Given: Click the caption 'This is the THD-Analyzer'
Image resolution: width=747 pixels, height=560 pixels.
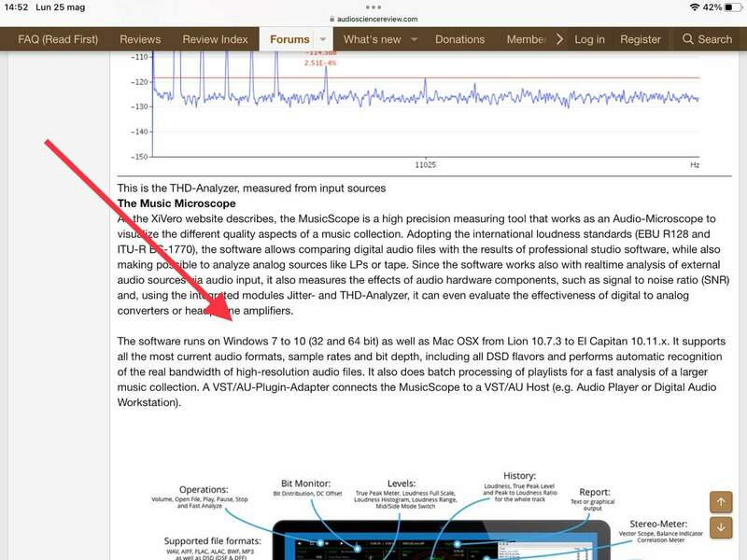Looking at the screenshot, I should coord(251,189).
